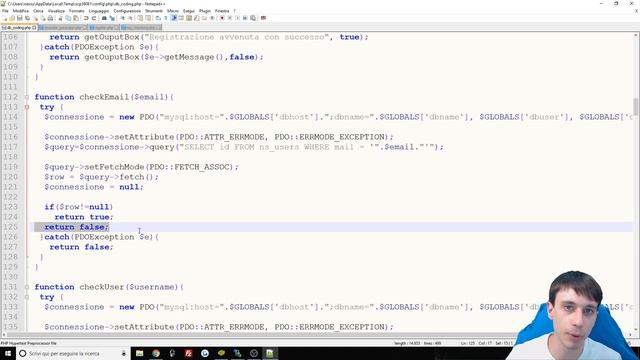Click line number 118 in margin
Screen dimensions: 640x360
point(10,157)
